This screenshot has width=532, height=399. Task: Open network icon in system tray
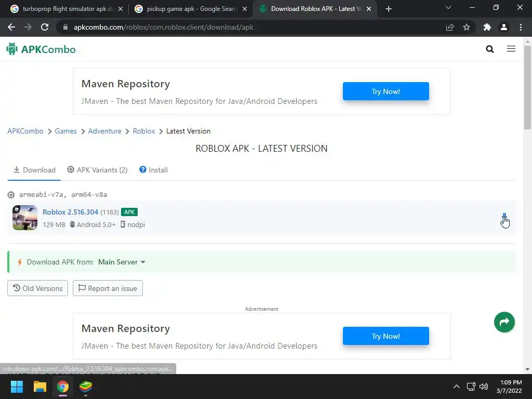[x=471, y=387]
